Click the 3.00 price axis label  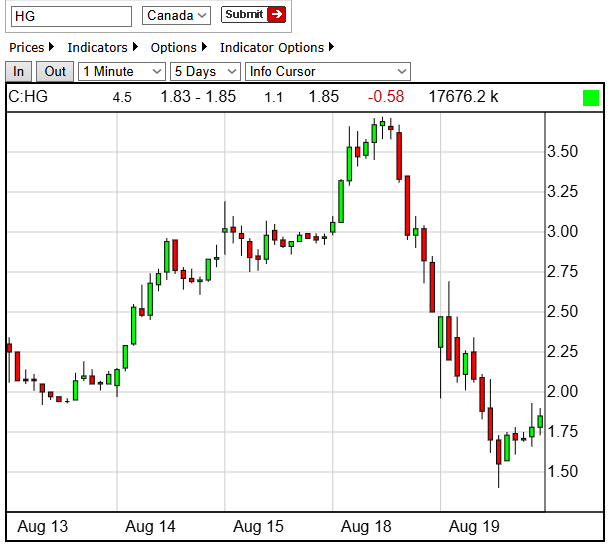tap(562, 232)
